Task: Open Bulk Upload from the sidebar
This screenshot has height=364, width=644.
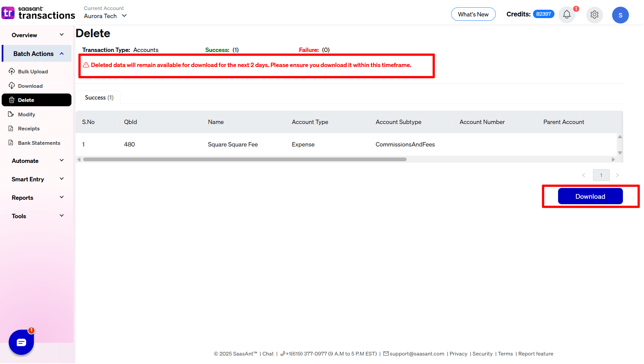Action: [33, 71]
